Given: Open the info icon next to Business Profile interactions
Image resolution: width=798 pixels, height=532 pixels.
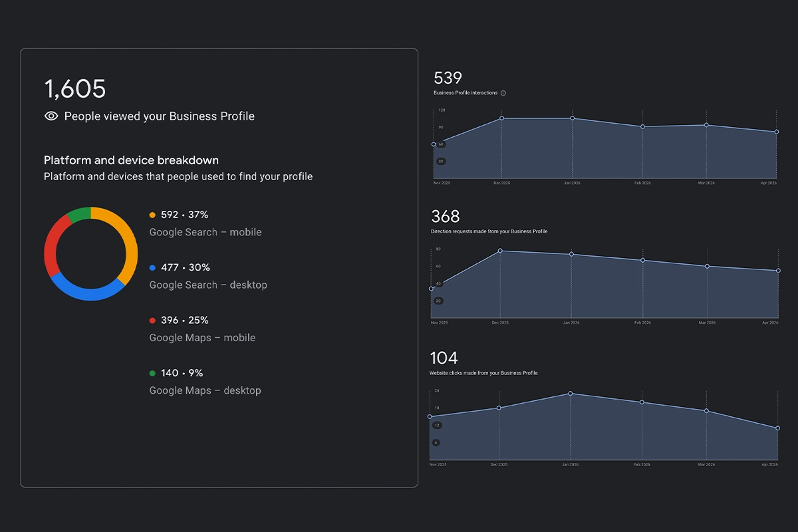Looking at the screenshot, I should (503, 93).
